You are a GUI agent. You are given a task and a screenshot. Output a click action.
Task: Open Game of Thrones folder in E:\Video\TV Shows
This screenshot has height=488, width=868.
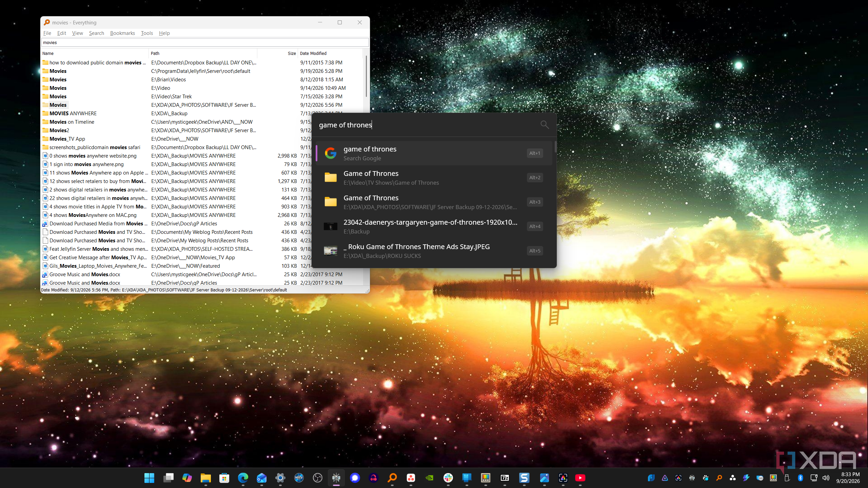pyautogui.click(x=434, y=178)
